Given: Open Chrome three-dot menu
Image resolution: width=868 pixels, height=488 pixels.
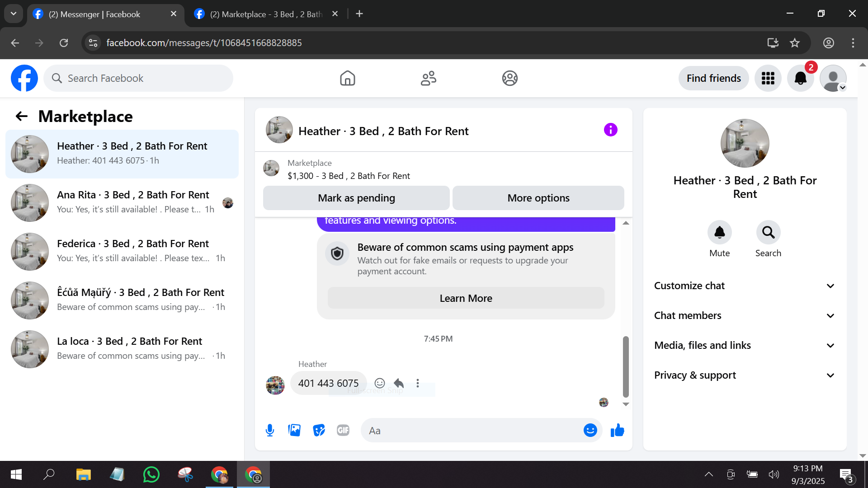Looking at the screenshot, I should (x=853, y=43).
